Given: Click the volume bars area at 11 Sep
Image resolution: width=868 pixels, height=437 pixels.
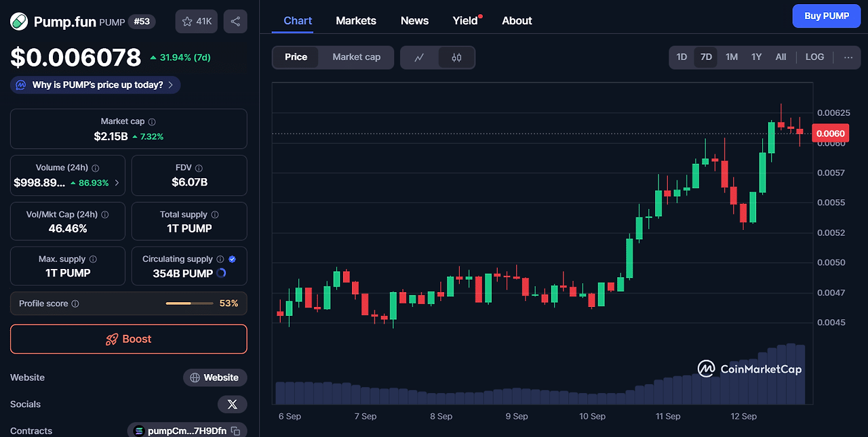Looking at the screenshot, I should click(668, 391).
